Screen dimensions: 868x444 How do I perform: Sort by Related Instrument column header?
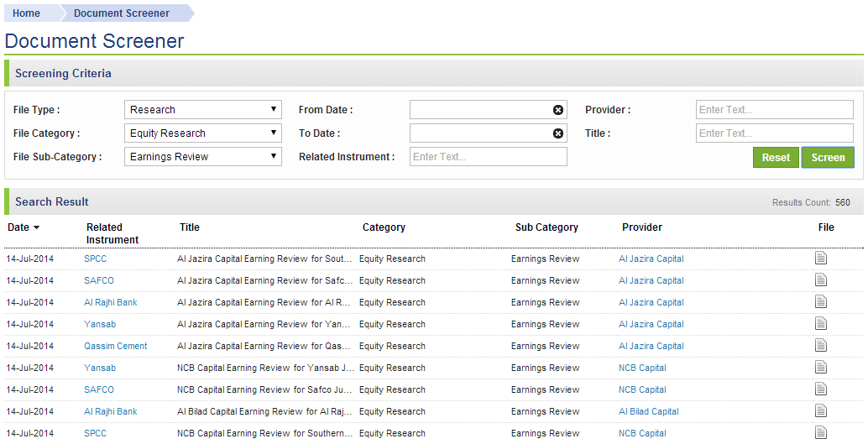coord(112,233)
